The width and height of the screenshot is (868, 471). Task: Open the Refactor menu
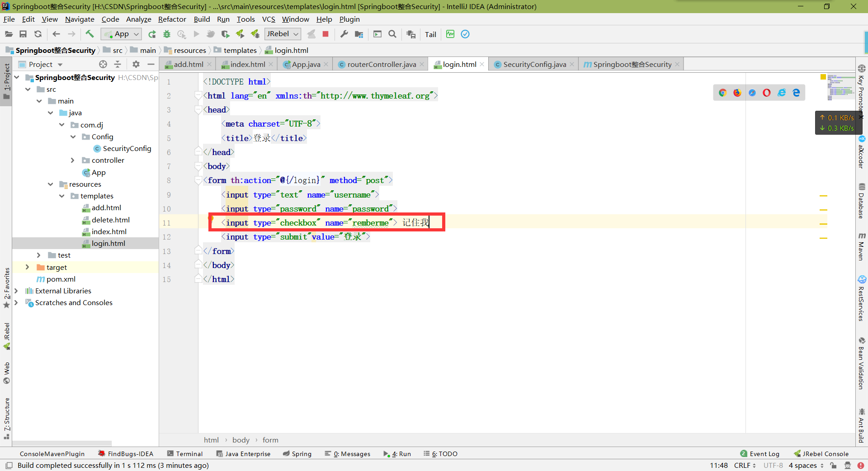[172, 19]
